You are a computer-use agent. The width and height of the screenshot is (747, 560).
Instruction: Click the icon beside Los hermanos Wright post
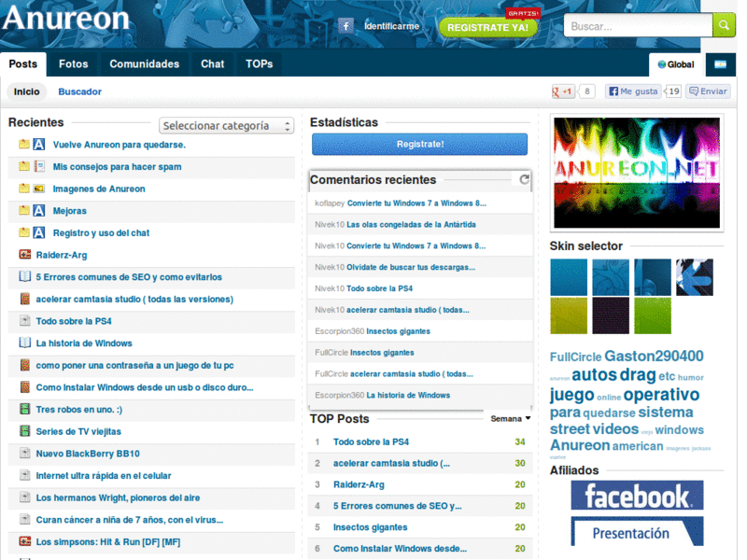pos(25,497)
